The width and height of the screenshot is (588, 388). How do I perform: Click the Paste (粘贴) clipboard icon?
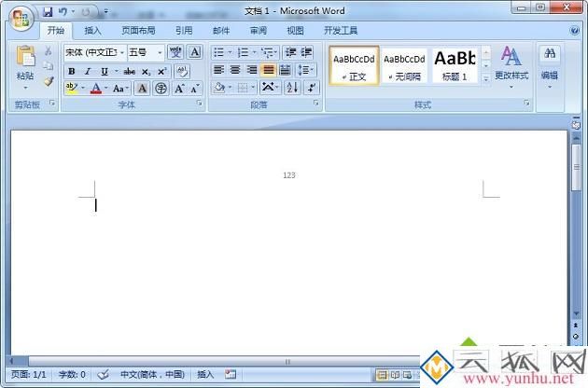point(25,56)
